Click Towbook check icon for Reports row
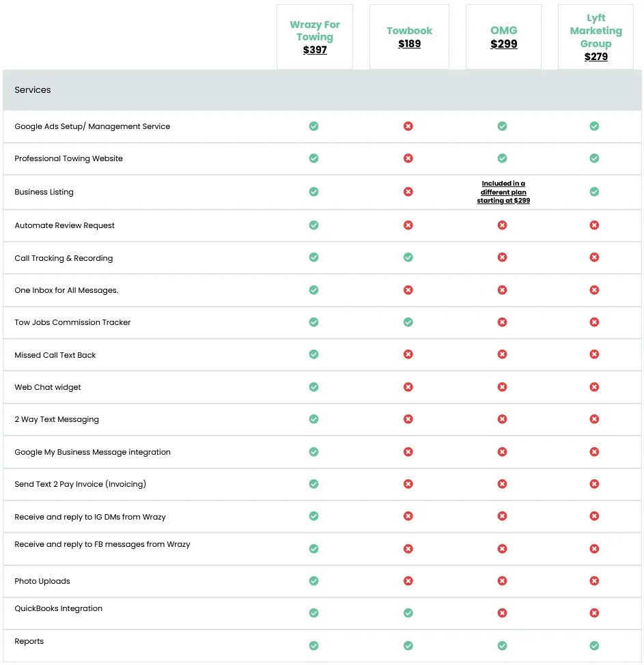644x665 pixels. click(x=408, y=645)
